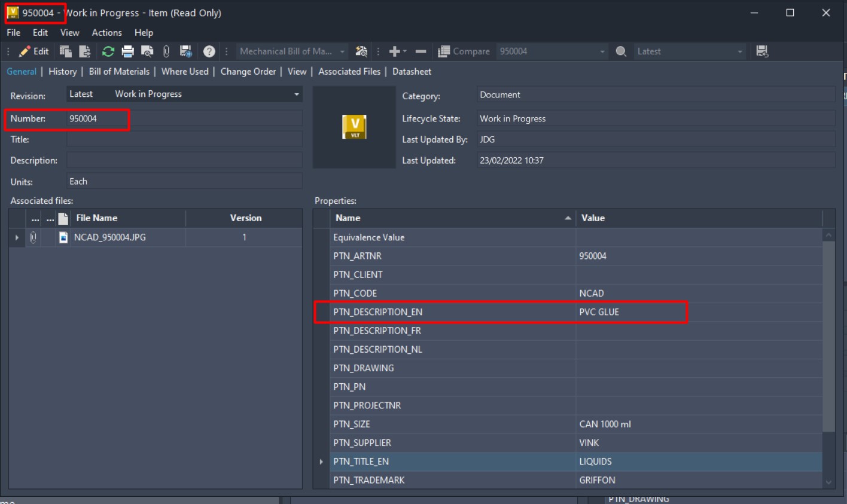Click the Print Preview icon

click(147, 51)
